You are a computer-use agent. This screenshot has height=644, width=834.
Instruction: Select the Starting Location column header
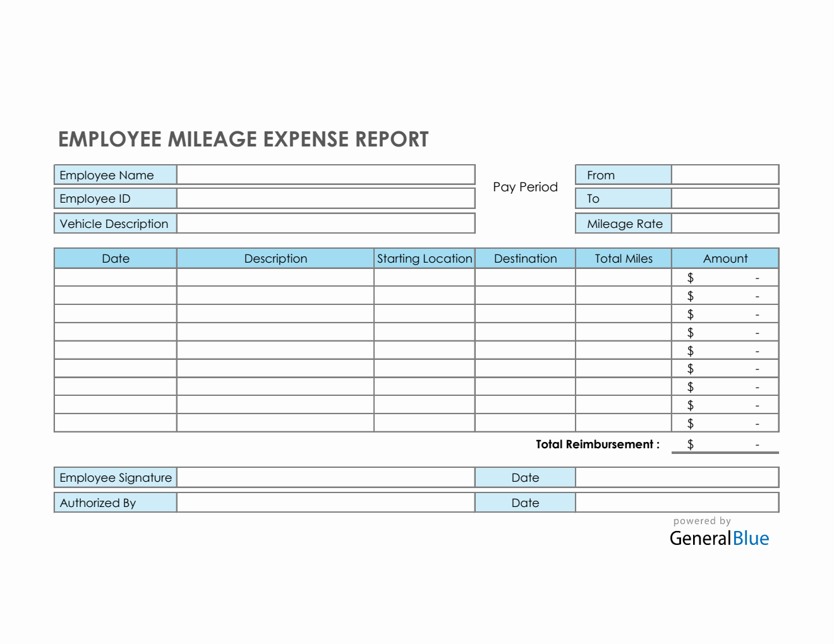point(424,258)
